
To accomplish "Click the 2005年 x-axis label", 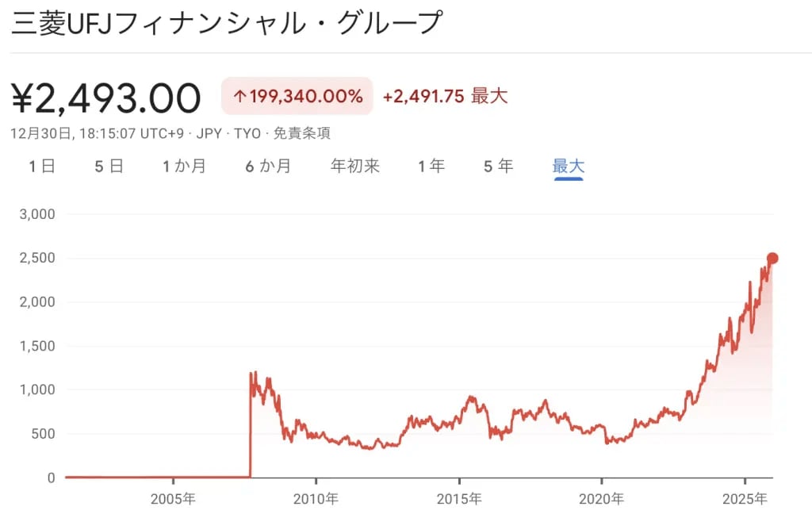I will pos(173,499).
